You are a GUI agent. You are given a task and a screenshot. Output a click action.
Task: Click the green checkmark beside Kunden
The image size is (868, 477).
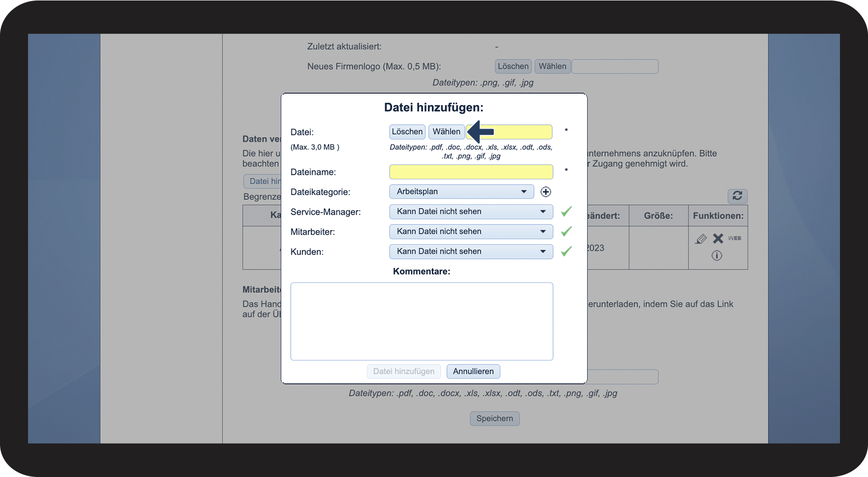pyautogui.click(x=566, y=252)
